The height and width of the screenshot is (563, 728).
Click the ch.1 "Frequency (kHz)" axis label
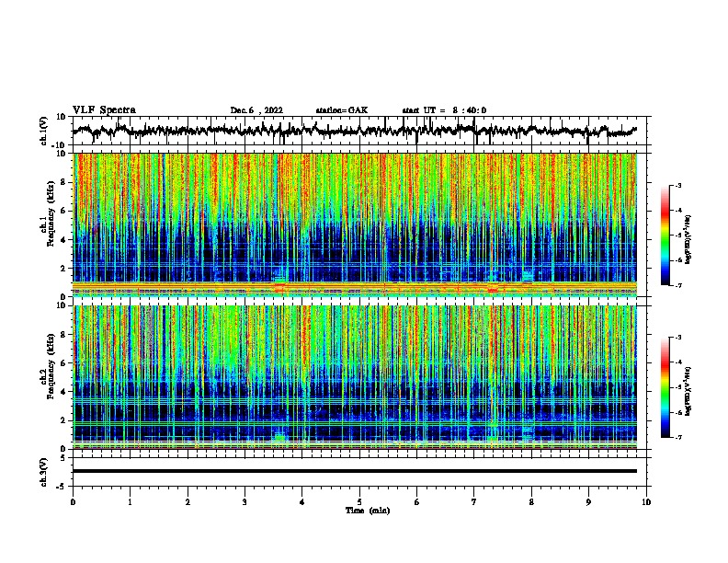coord(51,213)
